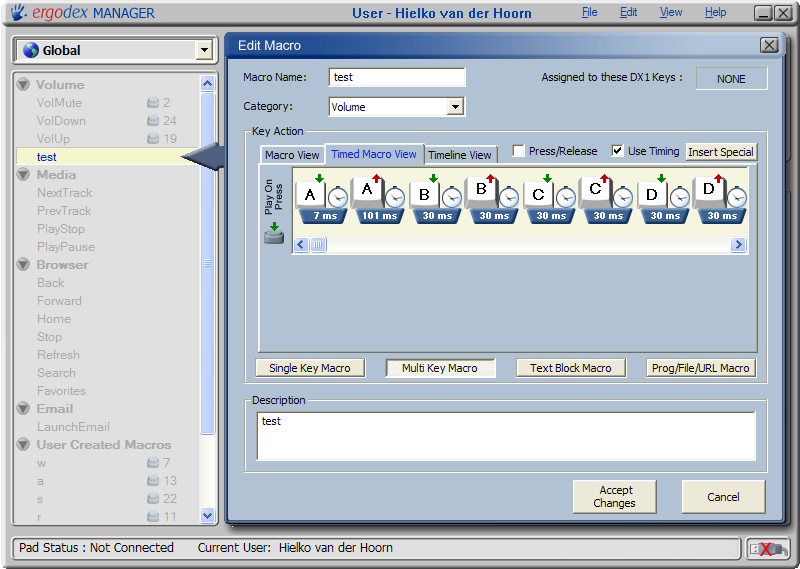
Task: Click the ergodex hand logo
Action: pos(18,12)
